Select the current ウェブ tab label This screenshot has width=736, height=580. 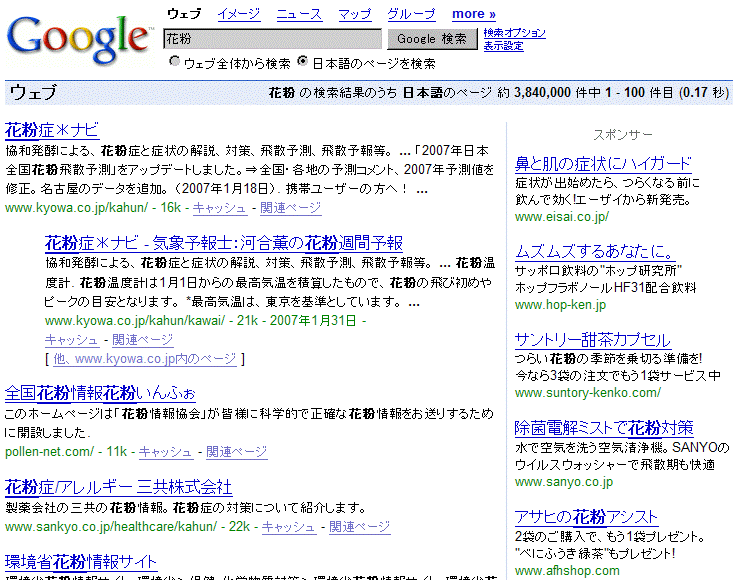point(184,14)
